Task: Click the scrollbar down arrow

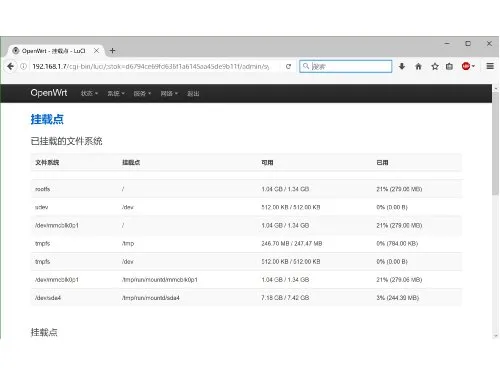Action: [495, 336]
